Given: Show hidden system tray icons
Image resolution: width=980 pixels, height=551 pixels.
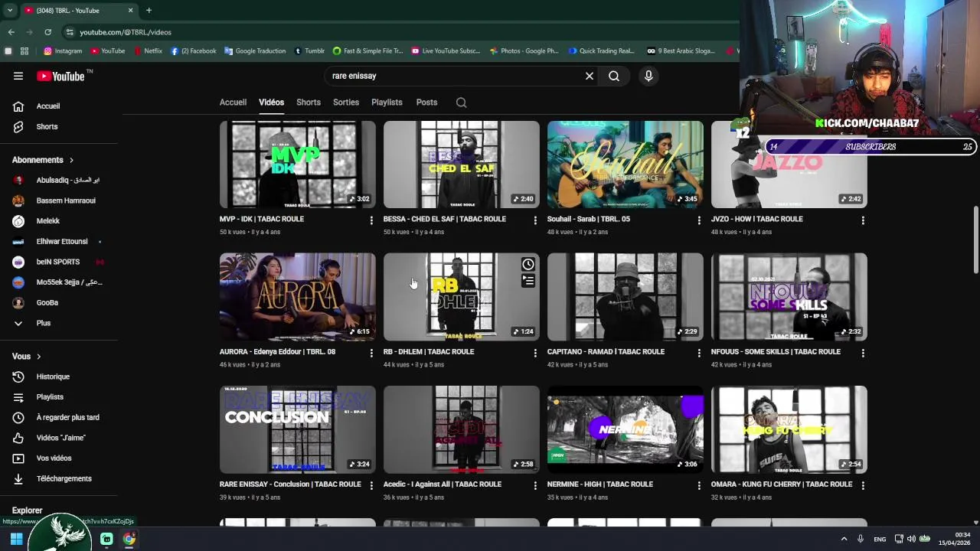Looking at the screenshot, I should tap(844, 539).
